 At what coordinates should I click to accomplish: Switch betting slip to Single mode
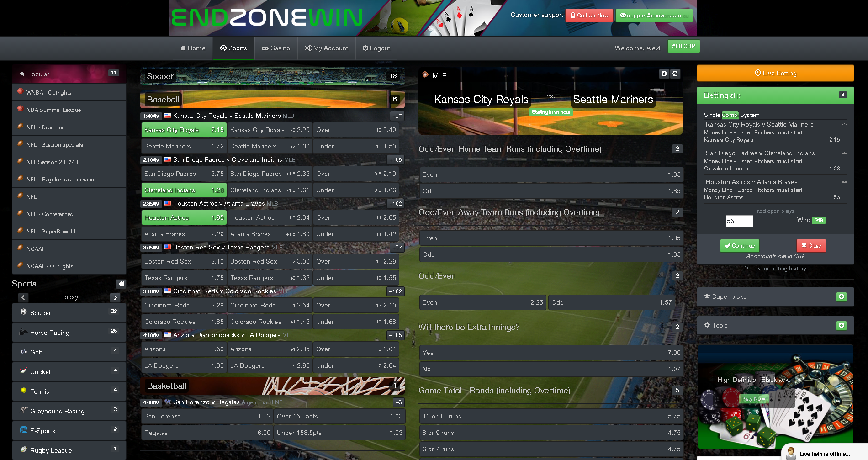tap(711, 115)
